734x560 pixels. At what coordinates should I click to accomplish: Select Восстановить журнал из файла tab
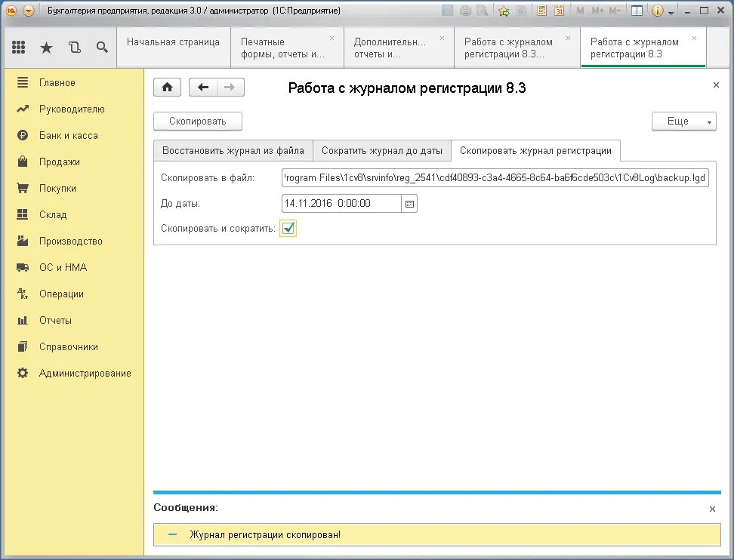pyautogui.click(x=233, y=151)
